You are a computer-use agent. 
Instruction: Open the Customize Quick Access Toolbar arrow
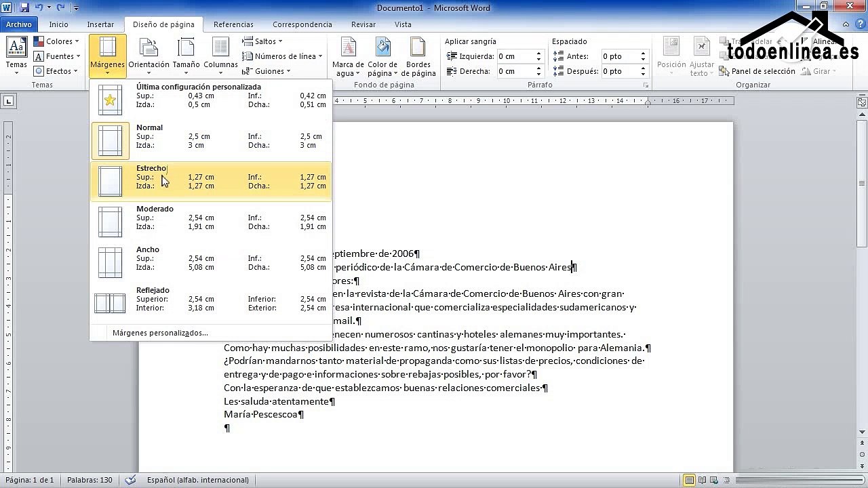pyautogui.click(x=75, y=8)
